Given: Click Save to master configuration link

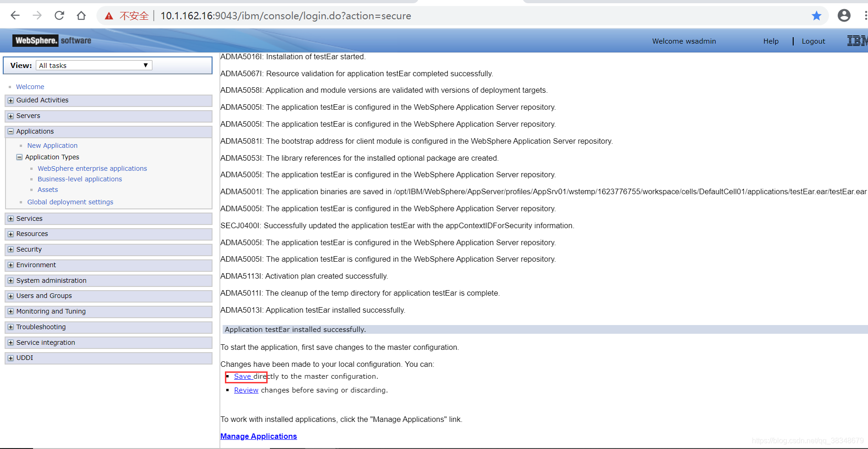Looking at the screenshot, I should (x=243, y=376).
